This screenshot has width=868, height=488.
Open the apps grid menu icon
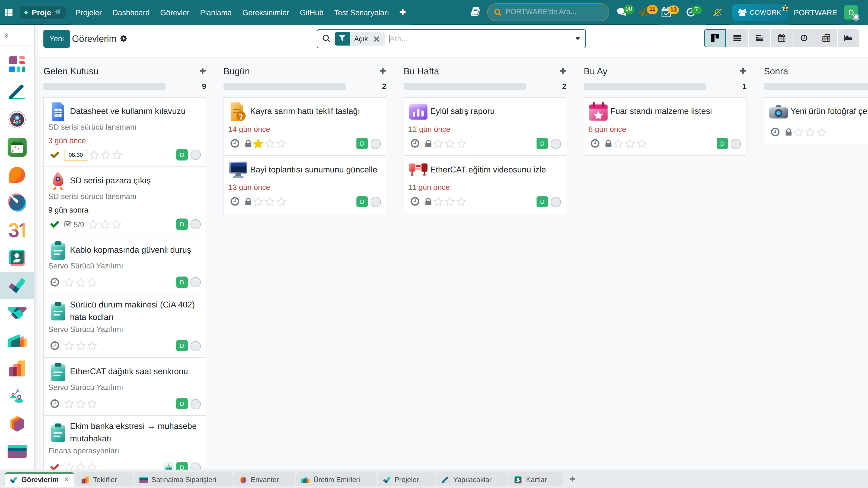pos(9,12)
